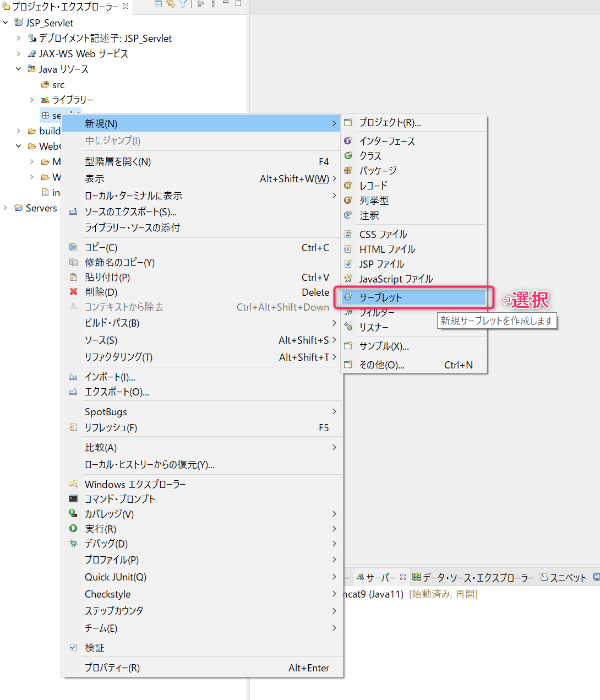This screenshot has height=700, width=600.
Task: Open the リファクタリング(T) submenu
Action: click(x=202, y=357)
